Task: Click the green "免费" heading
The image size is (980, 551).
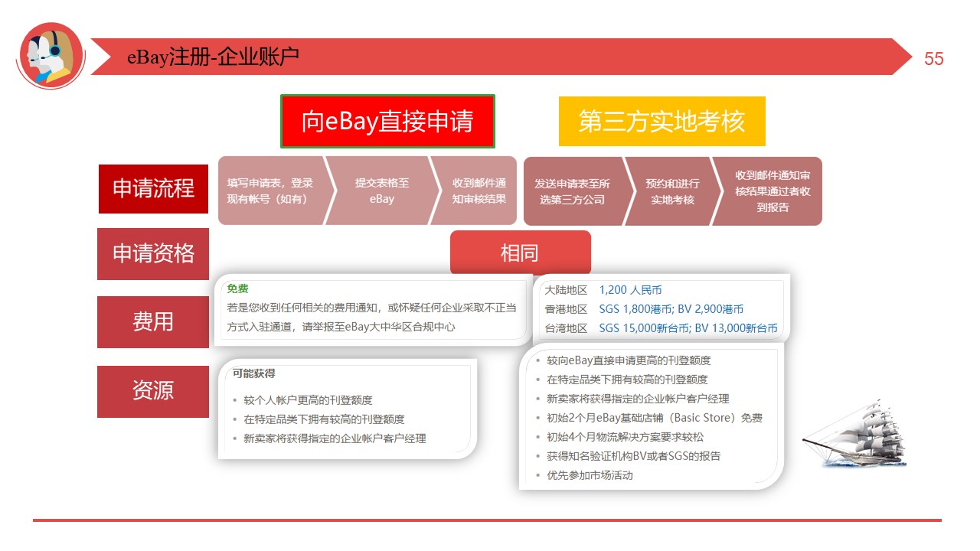Action: 237,289
